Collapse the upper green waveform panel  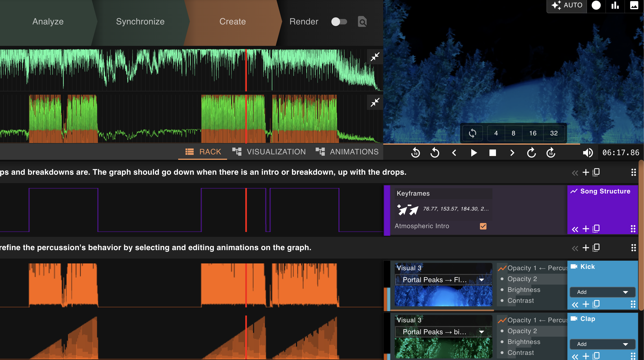point(375,57)
